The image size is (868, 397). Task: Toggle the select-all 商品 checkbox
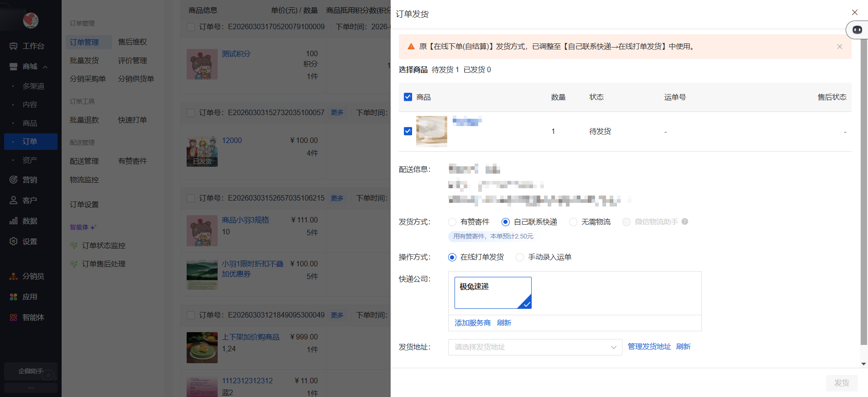pyautogui.click(x=408, y=97)
